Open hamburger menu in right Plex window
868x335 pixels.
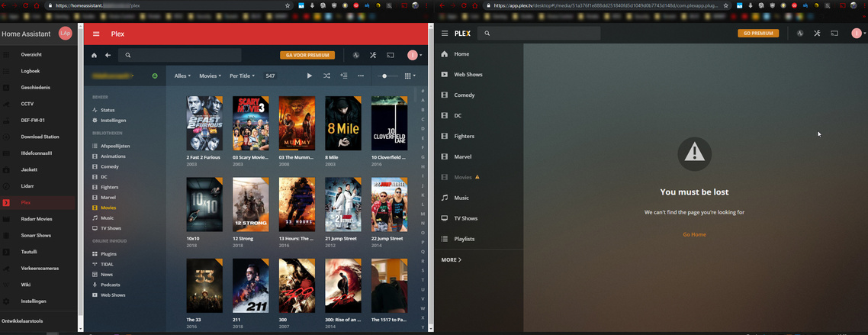pyautogui.click(x=445, y=34)
